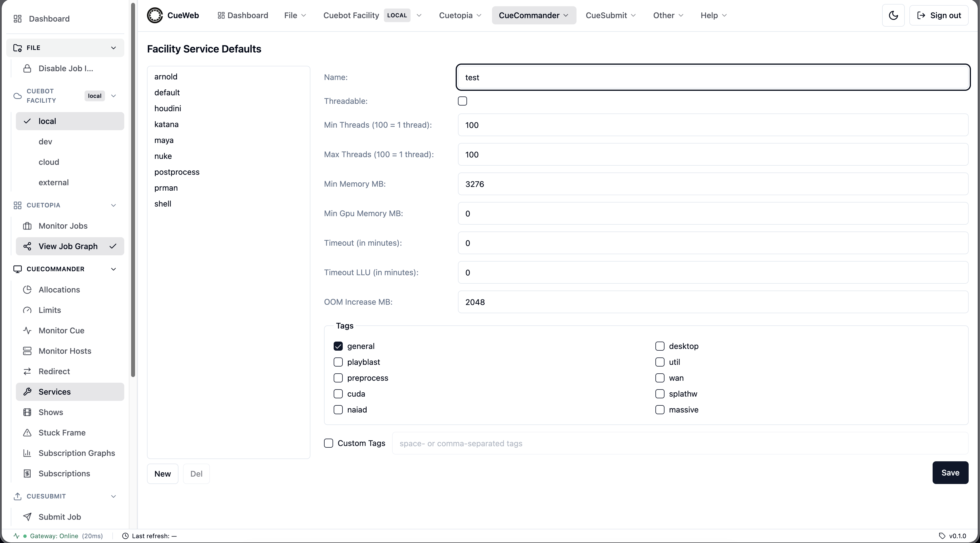The height and width of the screenshot is (543, 980).
Task: Click the Allocations pie chart icon
Action: 27,290
